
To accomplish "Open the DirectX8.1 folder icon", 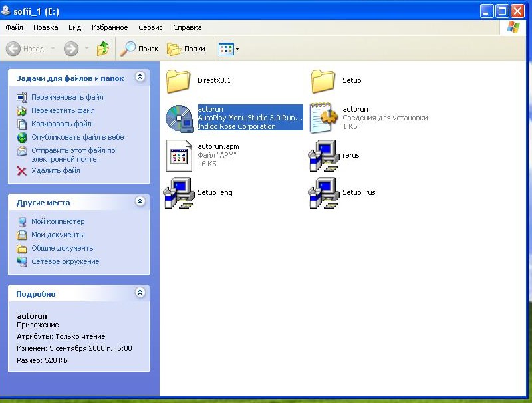I will (x=178, y=81).
